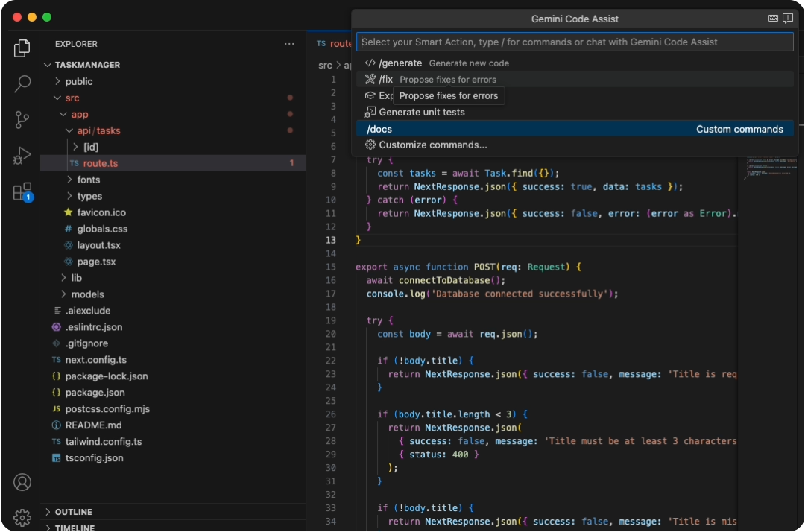805x532 pixels.
Task: Collapse the src folder
Action: tap(57, 98)
